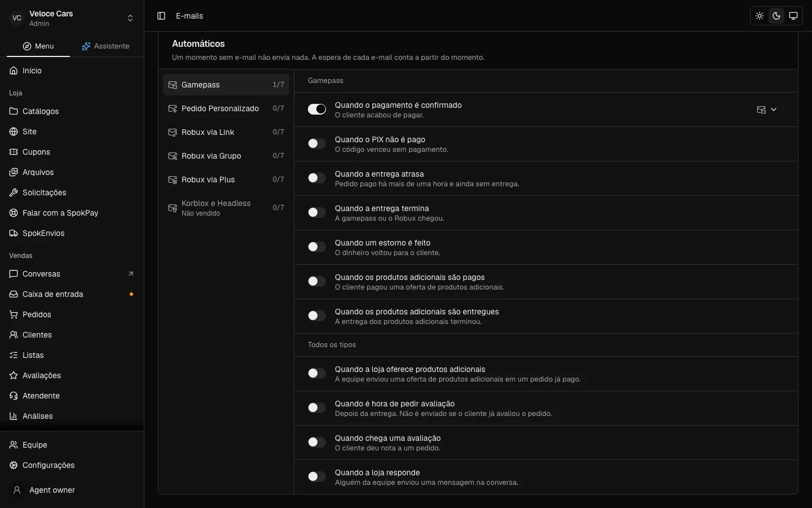The image size is (812, 508).
Task: Enable 'Quando a loja responde' switch
Action: pyautogui.click(x=317, y=477)
